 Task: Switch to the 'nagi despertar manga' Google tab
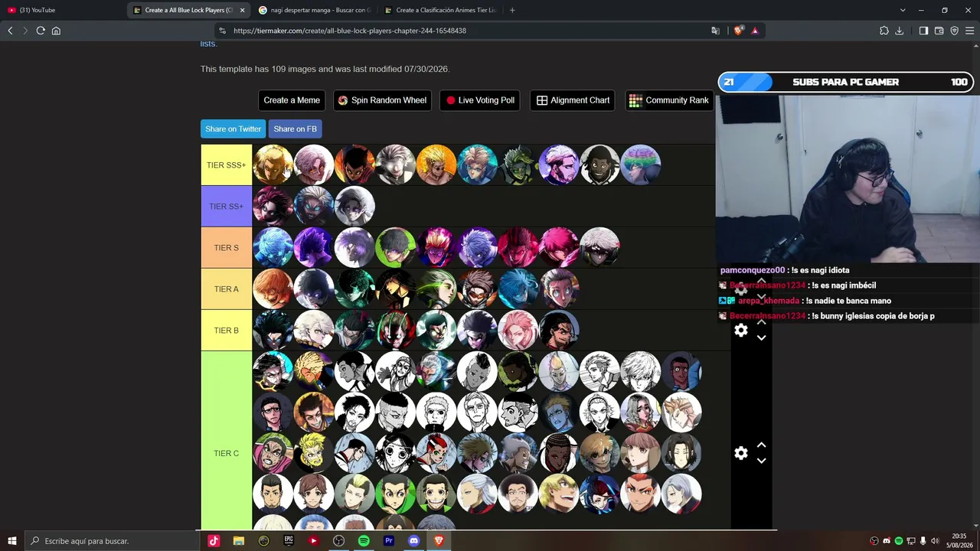(315, 10)
